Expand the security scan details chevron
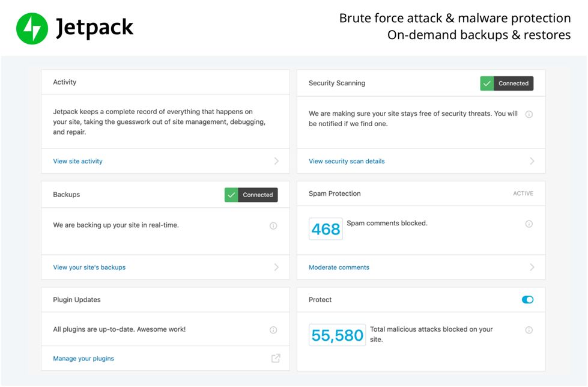 pos(532,161)
